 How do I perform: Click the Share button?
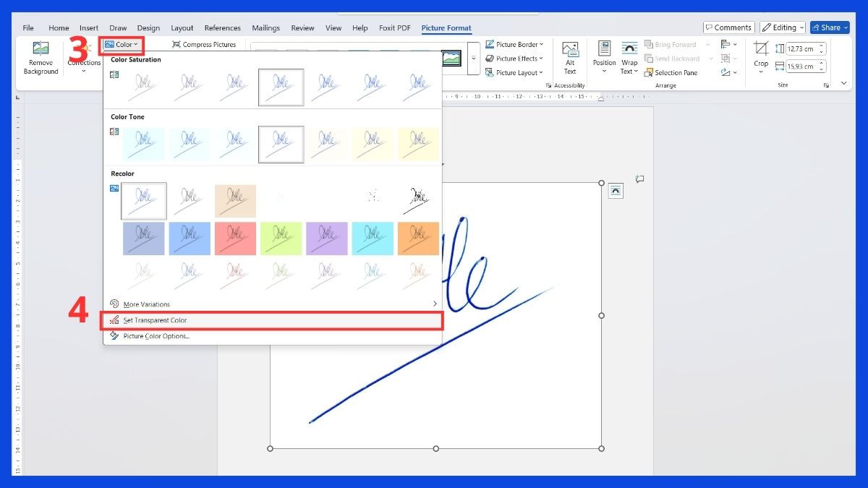(829, 27)
